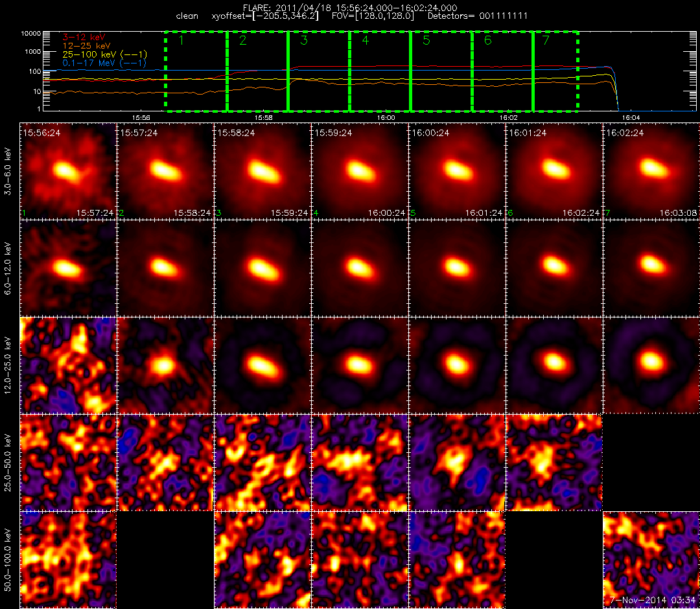Select the '16:00' time axis label
Screen dimensions: 700x609
tap(386, 117)
